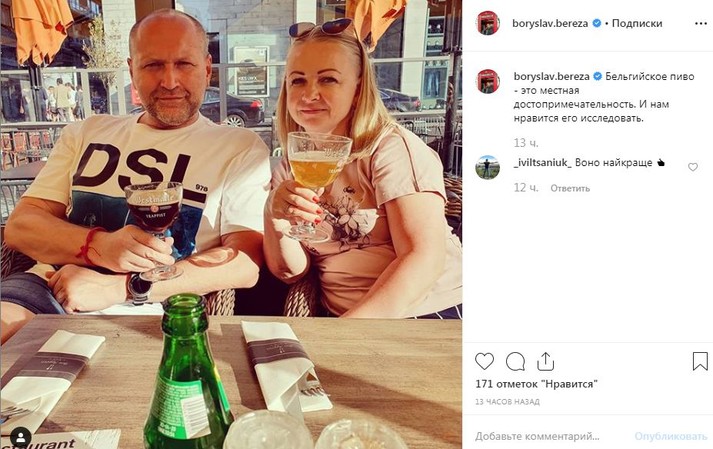This screenshot has height=449, width=713.
Task: Like the post with the heart icon
Action: click(484, 362)
